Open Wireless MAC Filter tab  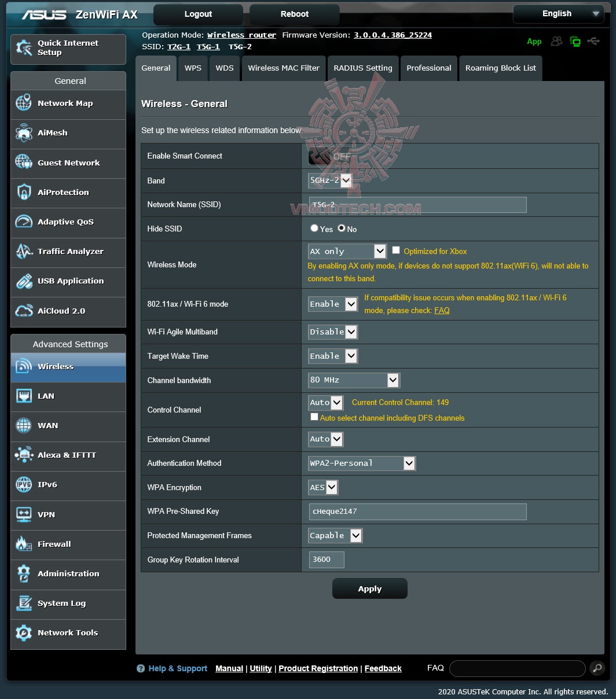(x=284, y=68)
